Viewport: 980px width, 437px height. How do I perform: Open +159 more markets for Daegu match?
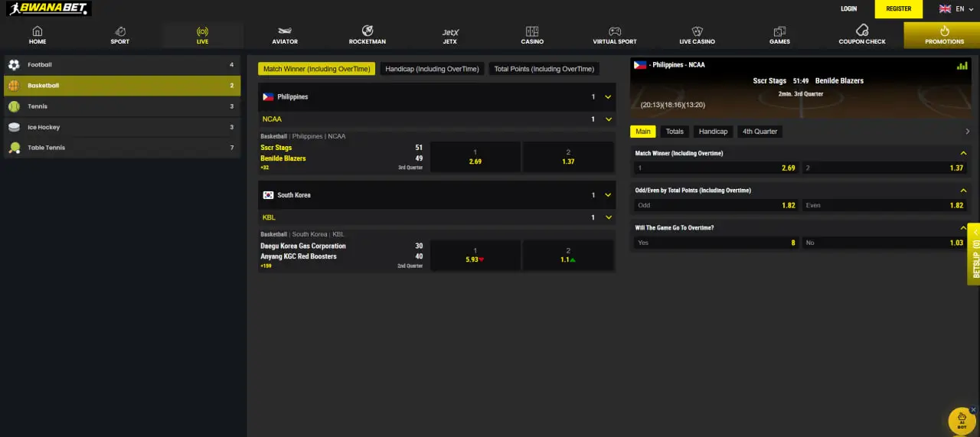pyautogui.click(x=266, y=266)
